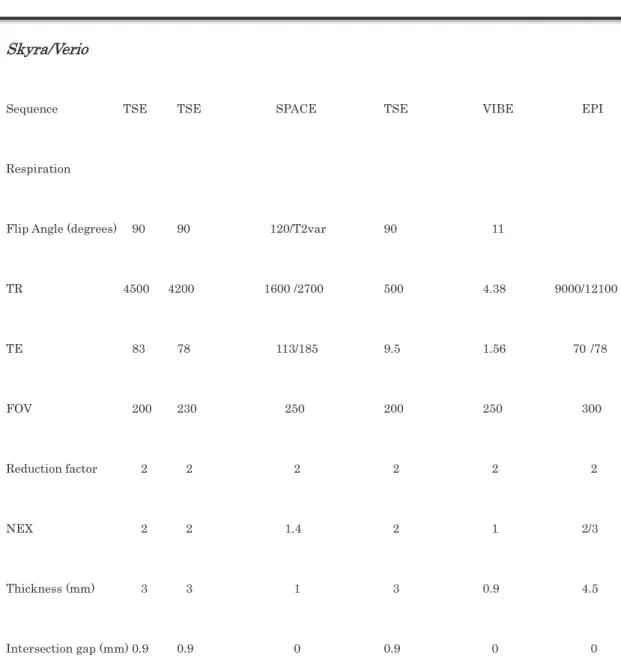This screenshot has height=670, width=621.
Task: Click Thickness value 4.5
Action: 590,589
